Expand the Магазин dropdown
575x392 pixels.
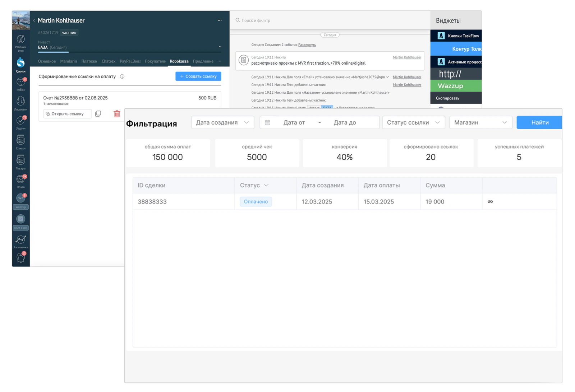pos(480,122)
